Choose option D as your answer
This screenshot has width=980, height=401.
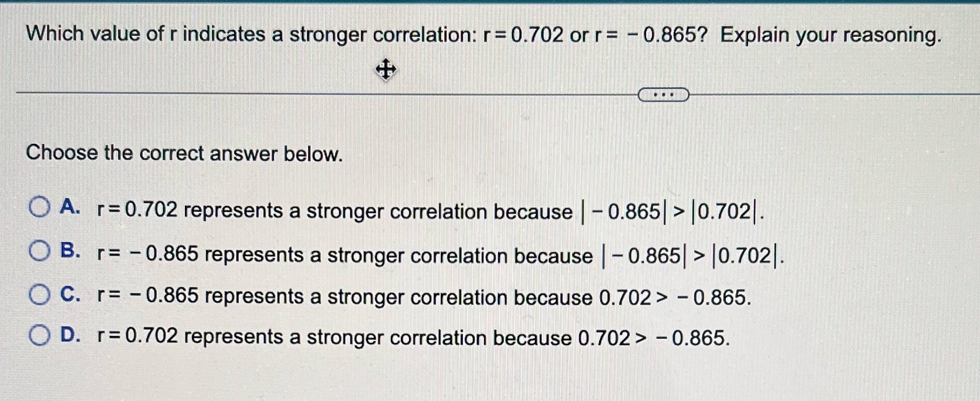39,335
